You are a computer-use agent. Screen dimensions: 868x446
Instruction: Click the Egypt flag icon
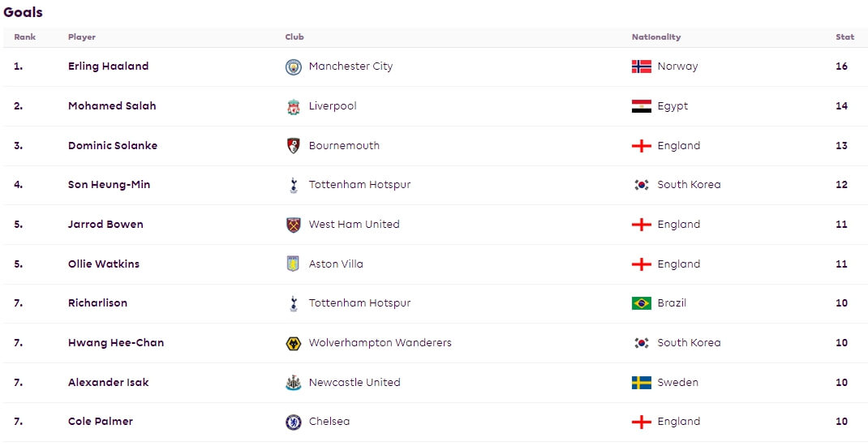click(x=642, y=106)
